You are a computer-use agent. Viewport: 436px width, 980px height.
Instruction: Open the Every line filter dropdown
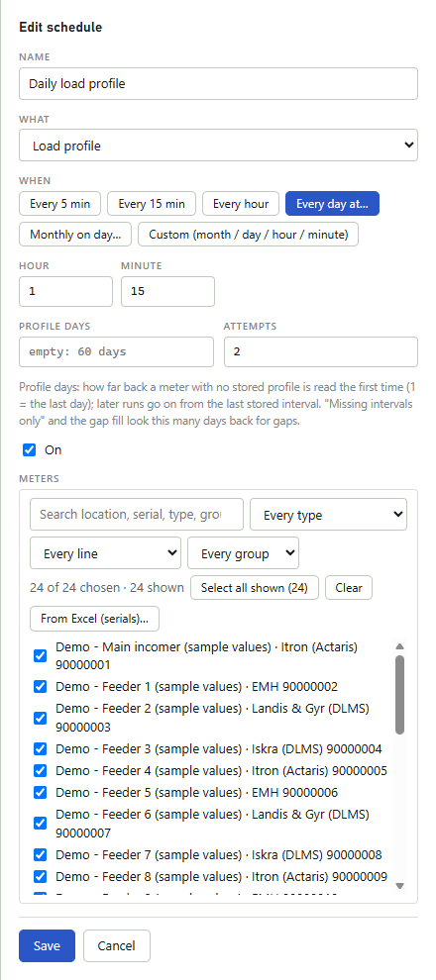point(106,553)
